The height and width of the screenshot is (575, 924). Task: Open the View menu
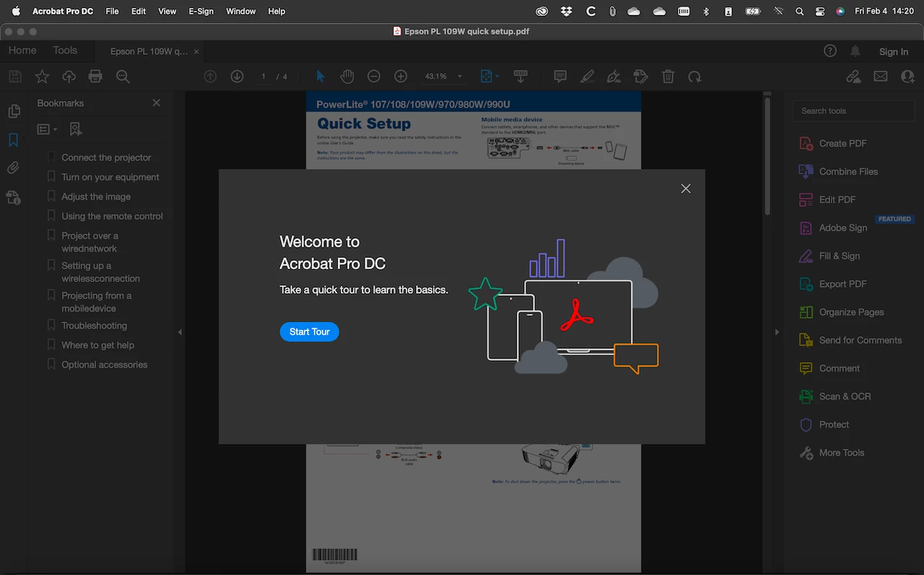click(x=167, y=12)
